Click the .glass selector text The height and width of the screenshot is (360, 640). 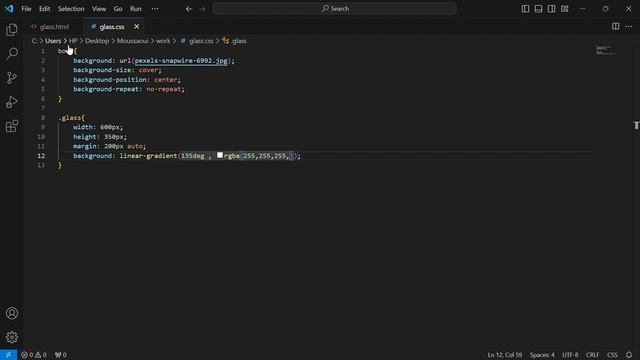click(70, 118)
